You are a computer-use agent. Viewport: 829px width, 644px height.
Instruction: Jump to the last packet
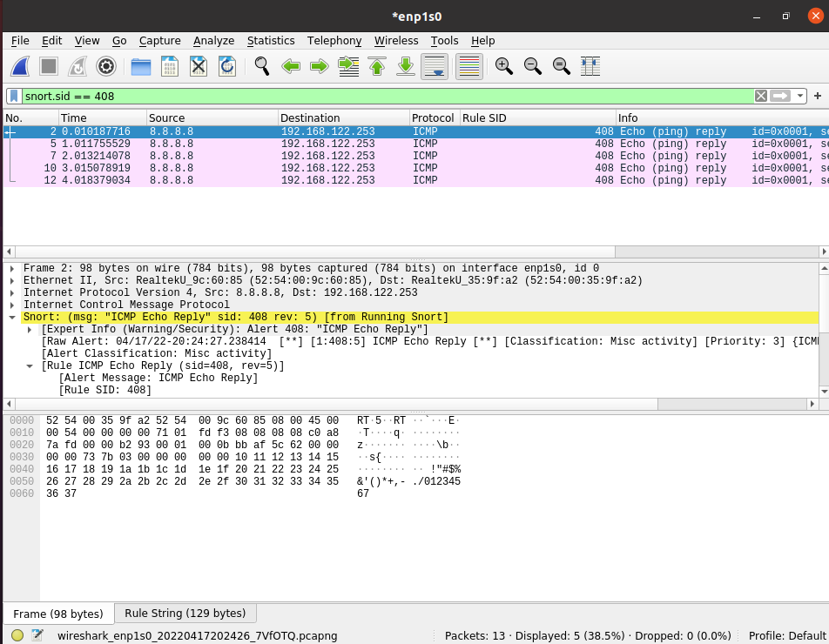tap(405, 66)
